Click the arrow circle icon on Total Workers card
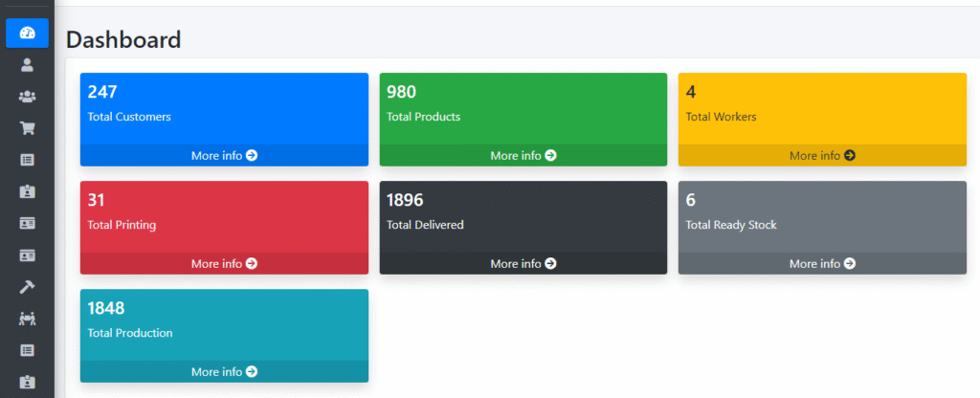 (850, 156)
